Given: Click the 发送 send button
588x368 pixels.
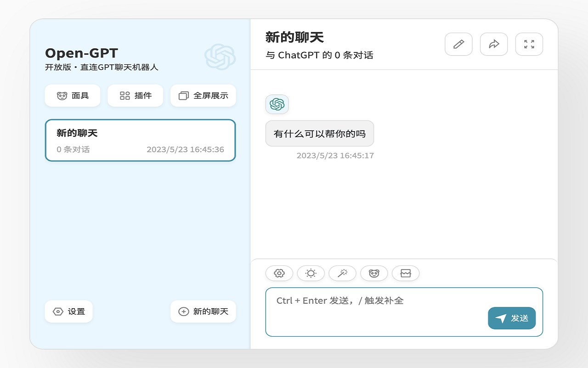Looking at the screenshot, I should pyautogui.click(x=512, y=318).
